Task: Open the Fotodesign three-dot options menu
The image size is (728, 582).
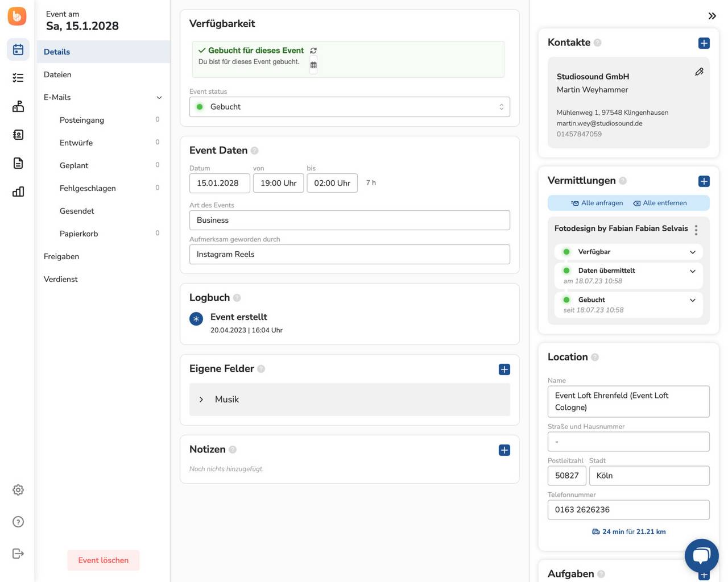Action: (x=696, y=230)
